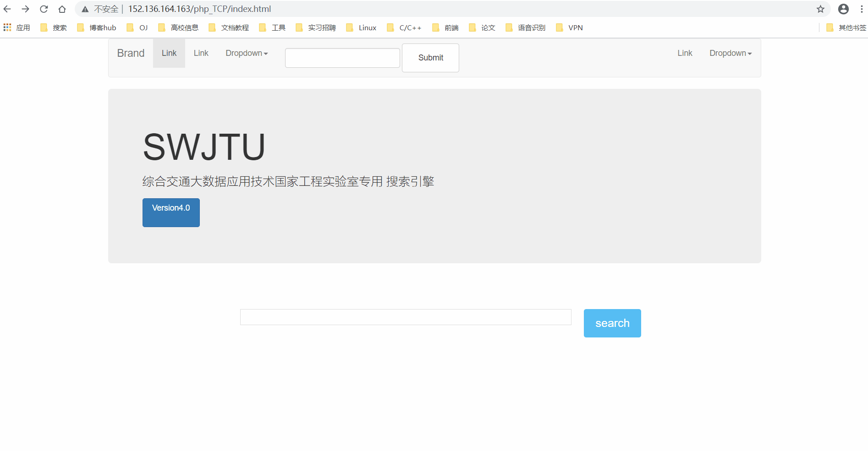Focus the main search input box
868x451 pixels.
click(x=406, y=317)
